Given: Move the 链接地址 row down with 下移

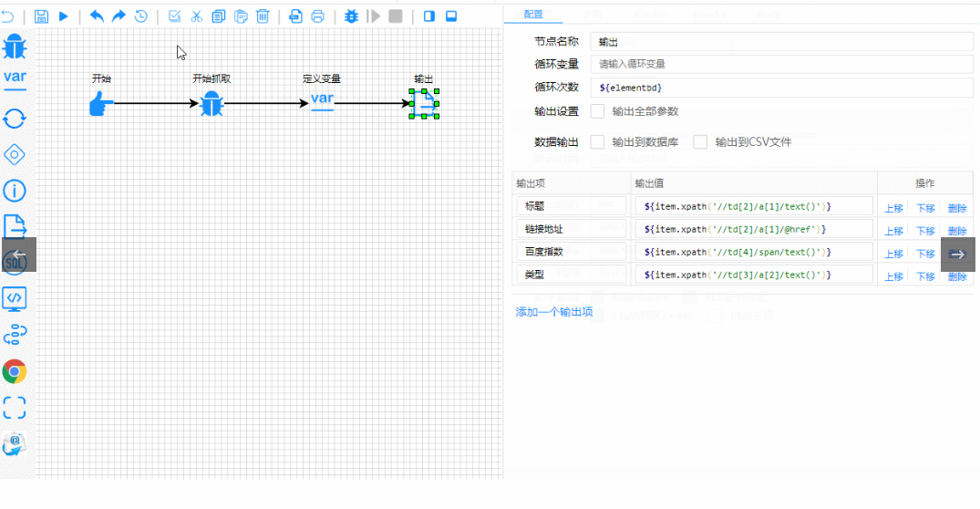Looking at the screenshot, I should pos(925,231).
